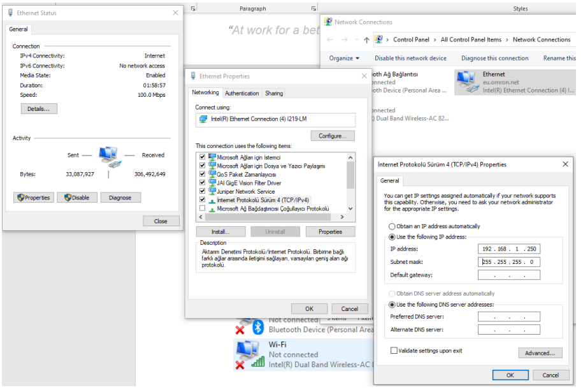Viewport: 583px width, 392px height.
Task: Click the Preferred DNS server field
Action: [x=509, y=317]
